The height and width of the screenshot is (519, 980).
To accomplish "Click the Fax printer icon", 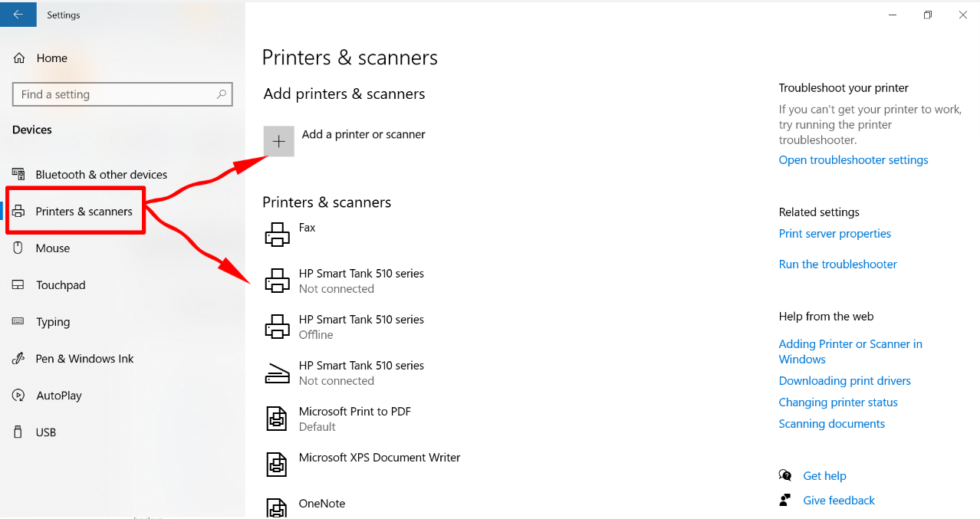I will 278,235.
